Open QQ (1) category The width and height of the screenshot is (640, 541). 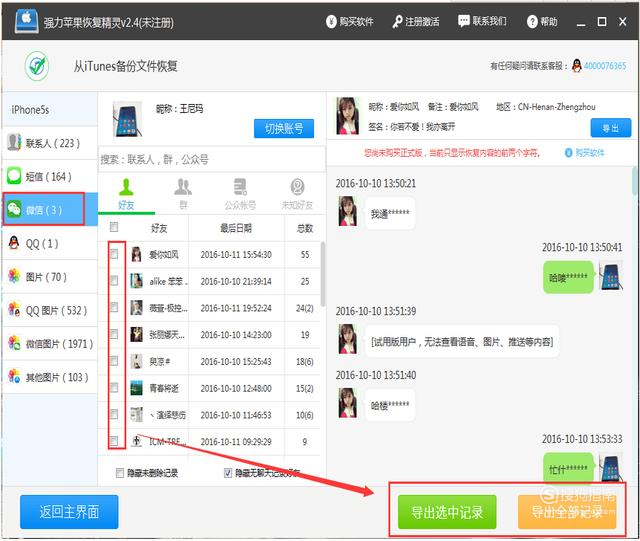50,243
